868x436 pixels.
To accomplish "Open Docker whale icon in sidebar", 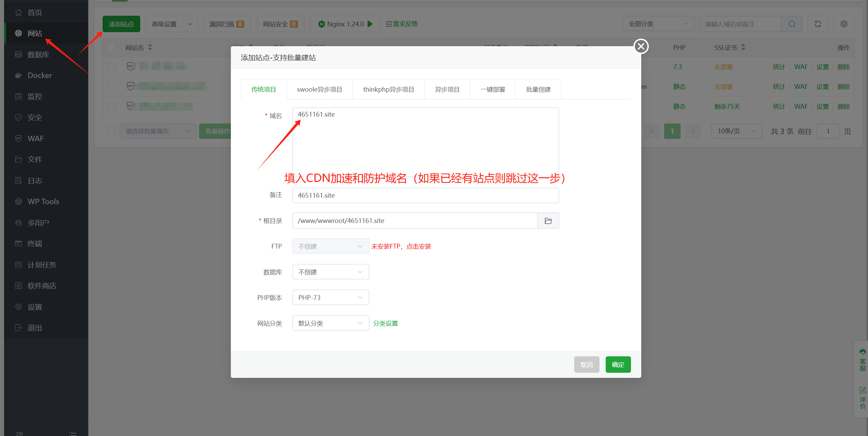I will (18, 76).
